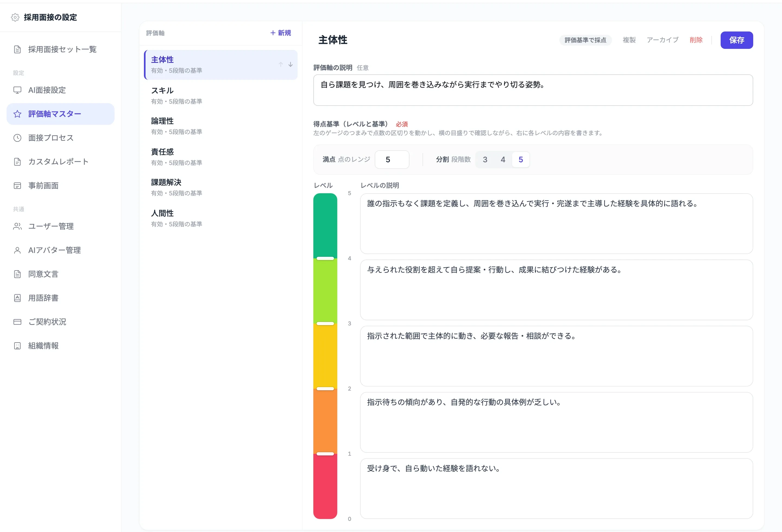Screen dimensions: 782x532
Task: Click the building icon for 組織情報
Action: (17, 346)
